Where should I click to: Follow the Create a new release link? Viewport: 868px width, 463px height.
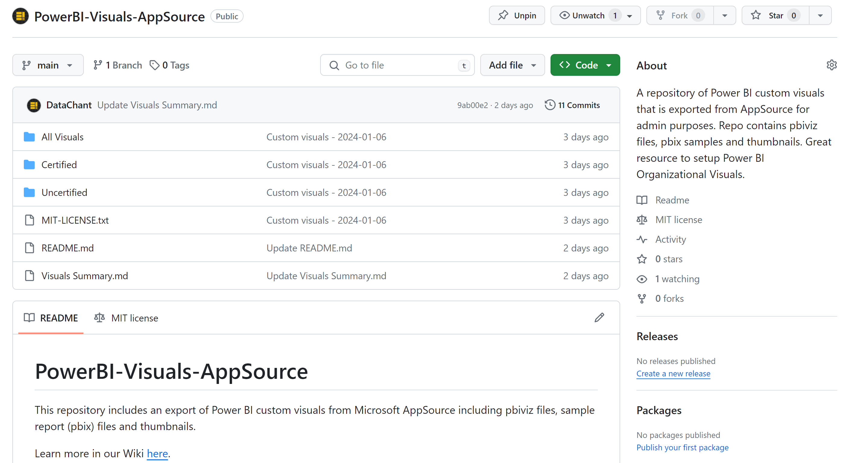[673, 374]
